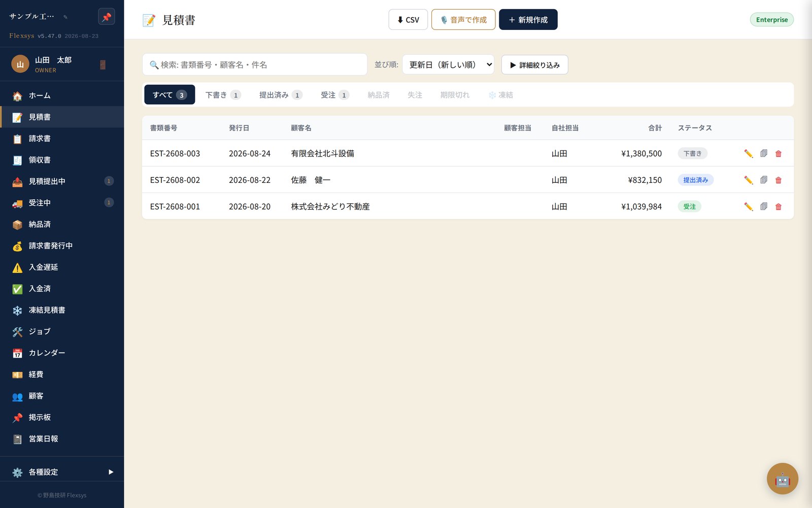Open 納品済 in the sidebar
This screenshot has width=812, height=508.
pos(62,224)
